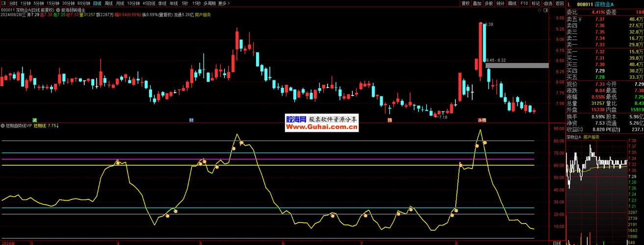Click the 预 marker under the chart
The height and width of the screenshot is (245, 644).
coord(390,120)
